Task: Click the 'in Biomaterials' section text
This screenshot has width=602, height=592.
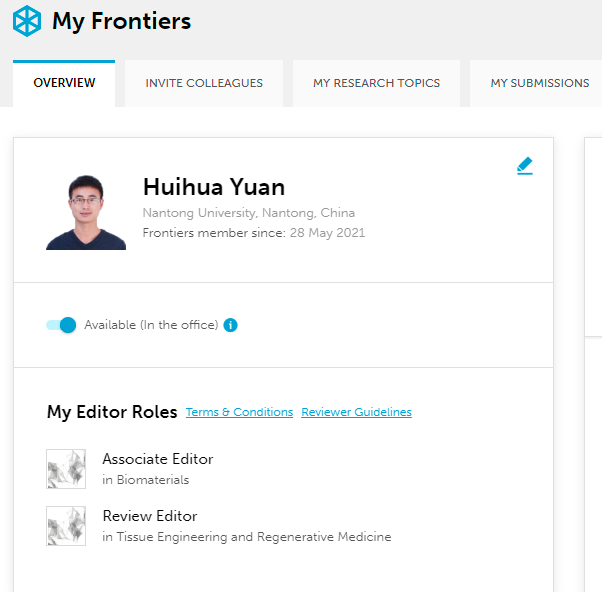Action: click(146, 480)
